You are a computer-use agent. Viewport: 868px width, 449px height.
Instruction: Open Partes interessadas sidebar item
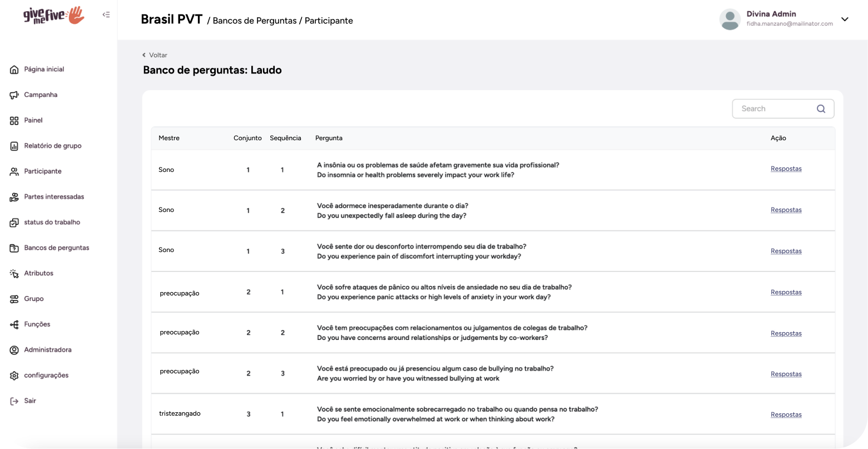coord(54,196)
